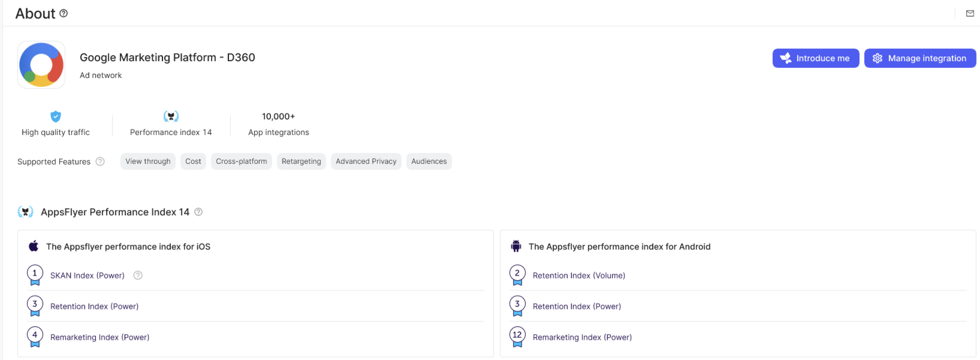Click rank 4 badge for iOS Remarketing Index
Image resolution: width=980 pixels, height=360 pixels.
click(x=35, y=337)
